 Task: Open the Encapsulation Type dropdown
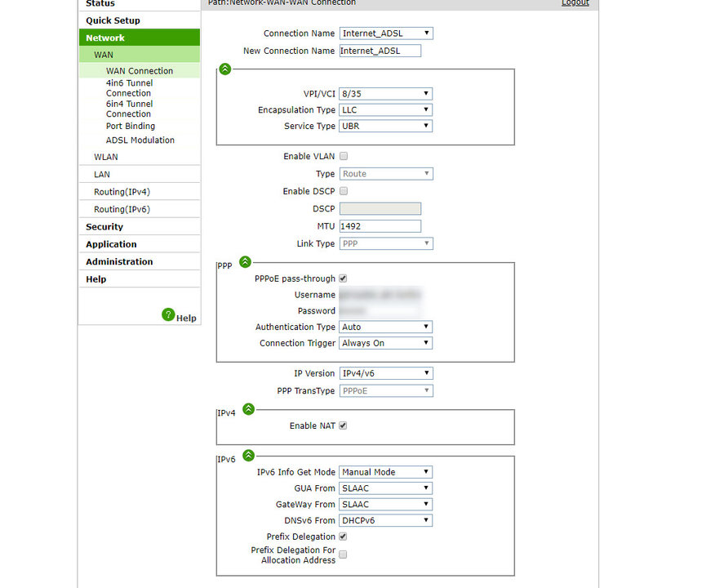pos(385,110)
